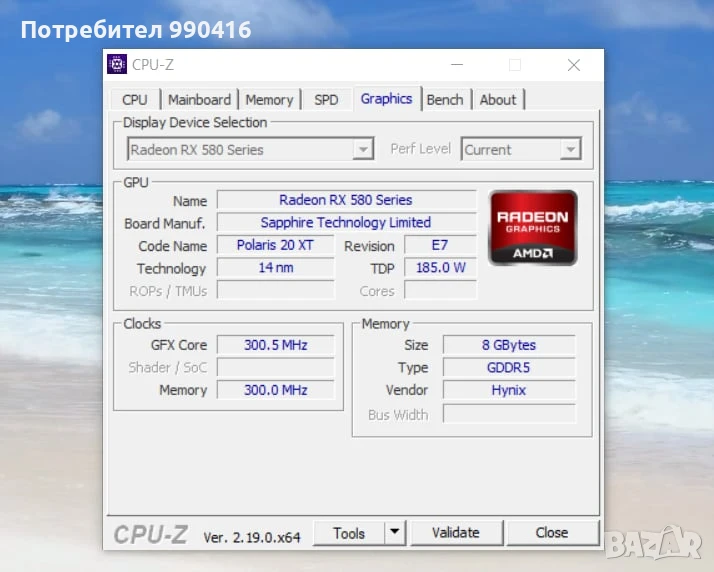Click the Close button at the bottom
Image resolution: width=714 pixels, height=572 pixels.
[x=552, y=532]
